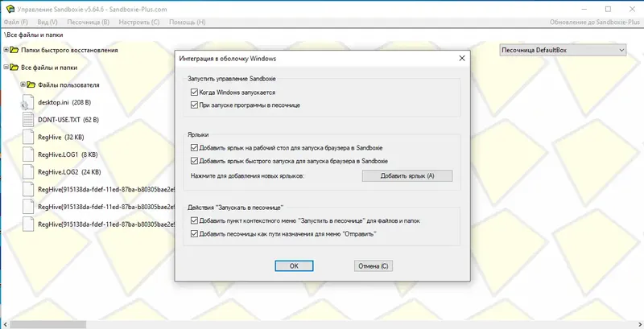Open the Помощь (H) menu

188,23
